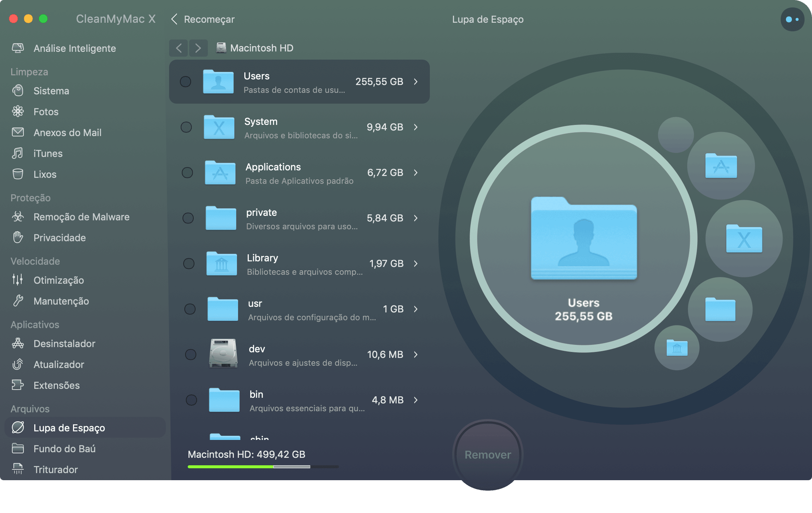
Task: Select the dev item checkbox
Action: [x=191, y=355]
